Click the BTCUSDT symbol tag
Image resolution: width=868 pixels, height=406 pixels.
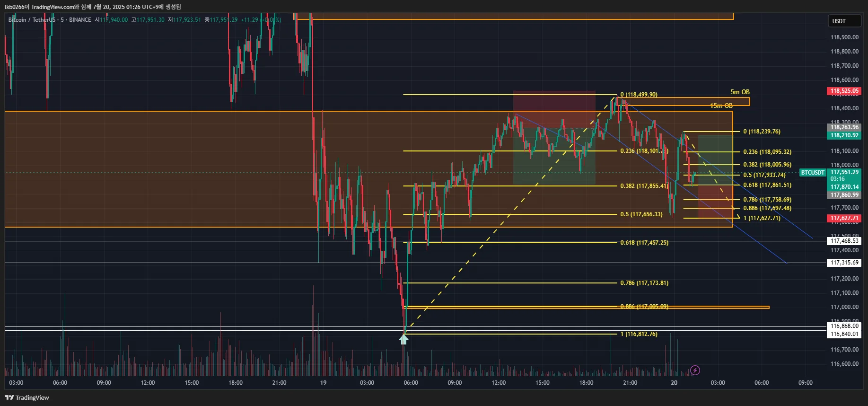[813, 173]
